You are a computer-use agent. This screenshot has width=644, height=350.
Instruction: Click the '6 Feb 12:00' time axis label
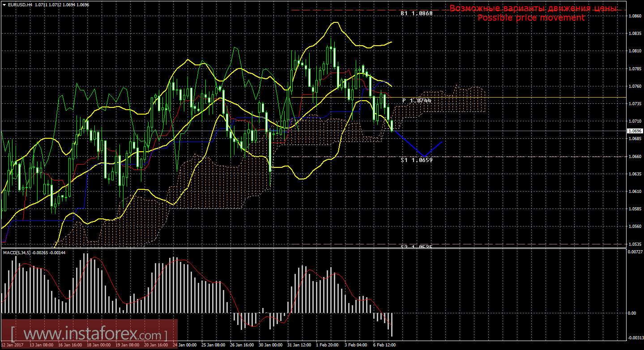coord(385,345)
